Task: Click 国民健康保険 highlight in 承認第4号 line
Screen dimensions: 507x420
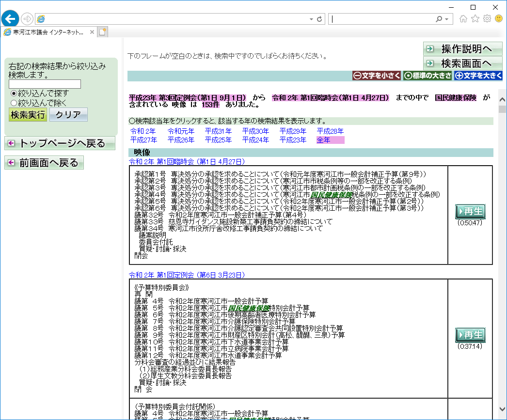Action: (331, 195)
